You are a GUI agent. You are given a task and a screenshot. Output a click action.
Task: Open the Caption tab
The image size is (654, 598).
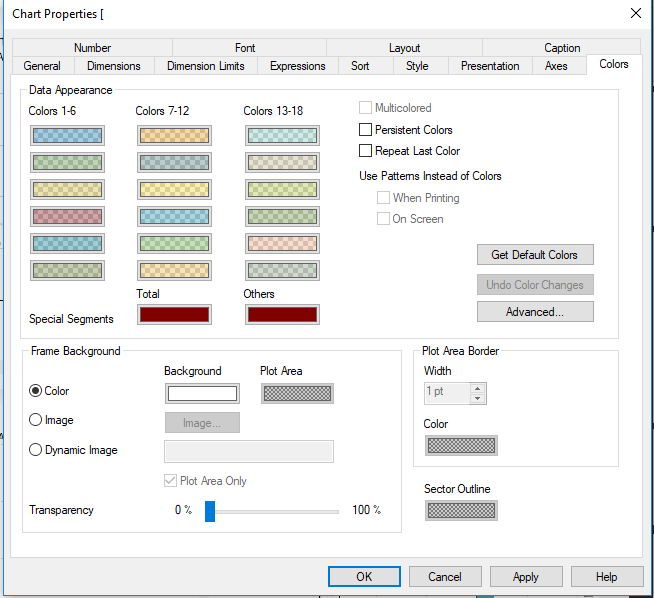pos(562,48)
